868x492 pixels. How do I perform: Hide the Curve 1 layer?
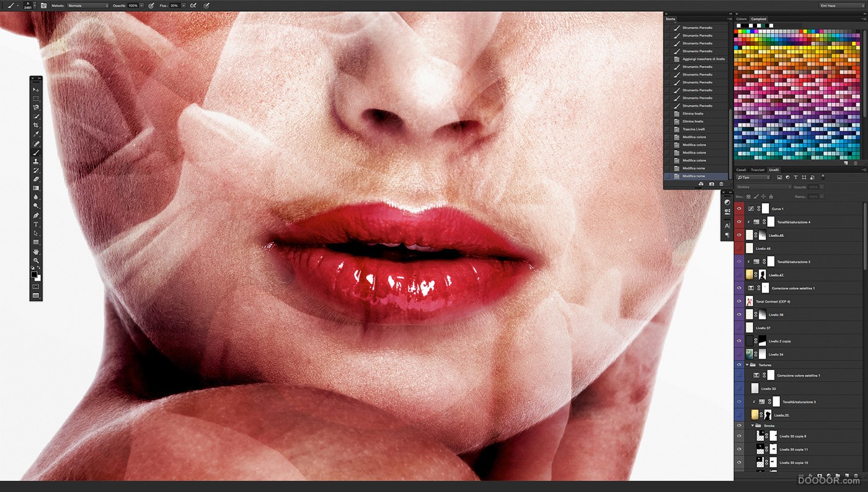tap(738, 209)
